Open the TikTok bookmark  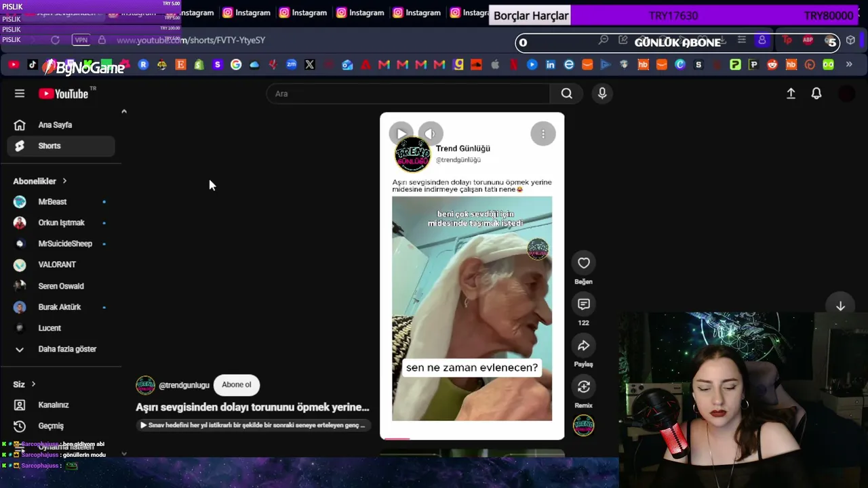coord(33,64)
